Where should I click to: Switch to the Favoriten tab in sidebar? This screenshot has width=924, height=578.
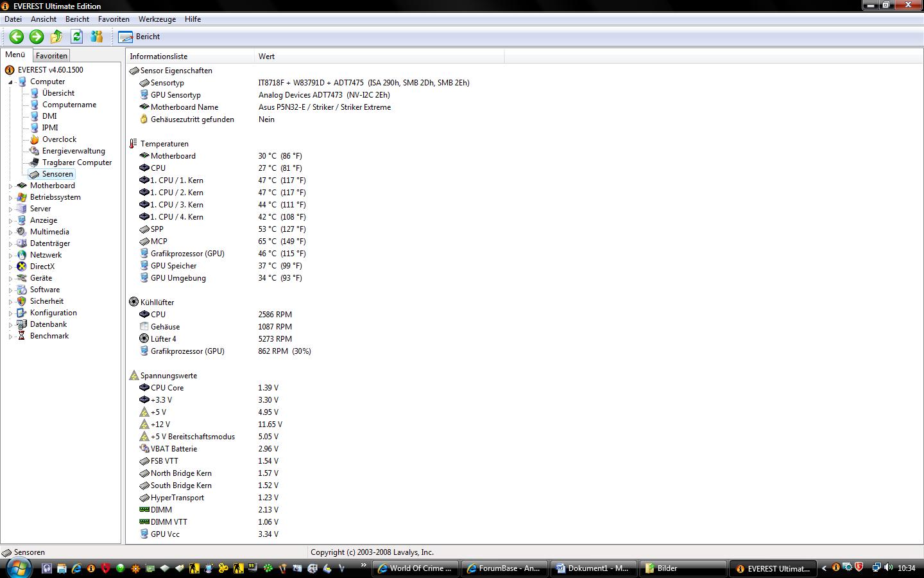tap(51, 56)
